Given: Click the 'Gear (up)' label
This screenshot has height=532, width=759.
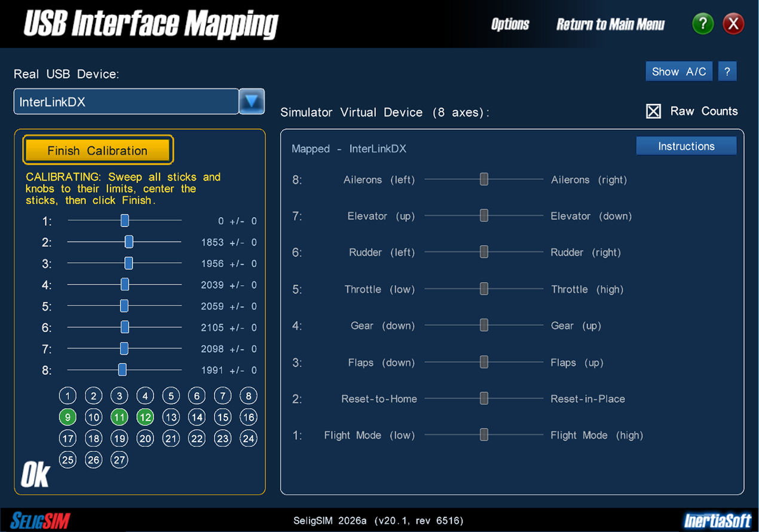Looking at the screenshot, I should coord(576,326).
